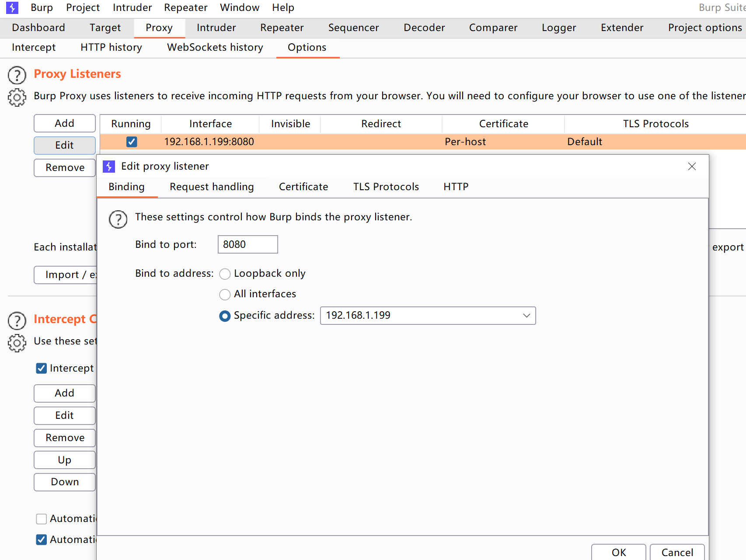Switch to Logger tab
Viewport: 746px width, 560px height.
click(559, 28)
